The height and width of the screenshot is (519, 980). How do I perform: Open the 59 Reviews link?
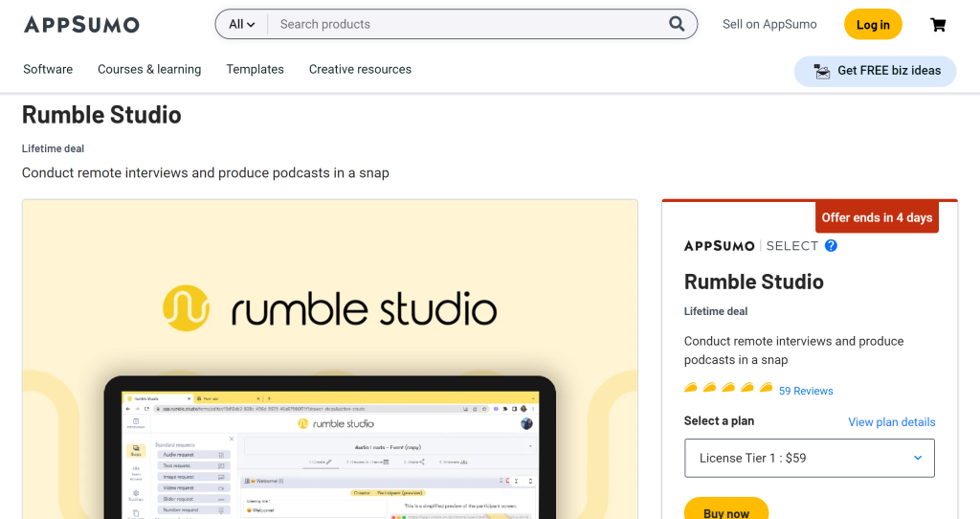click(806, 391)
